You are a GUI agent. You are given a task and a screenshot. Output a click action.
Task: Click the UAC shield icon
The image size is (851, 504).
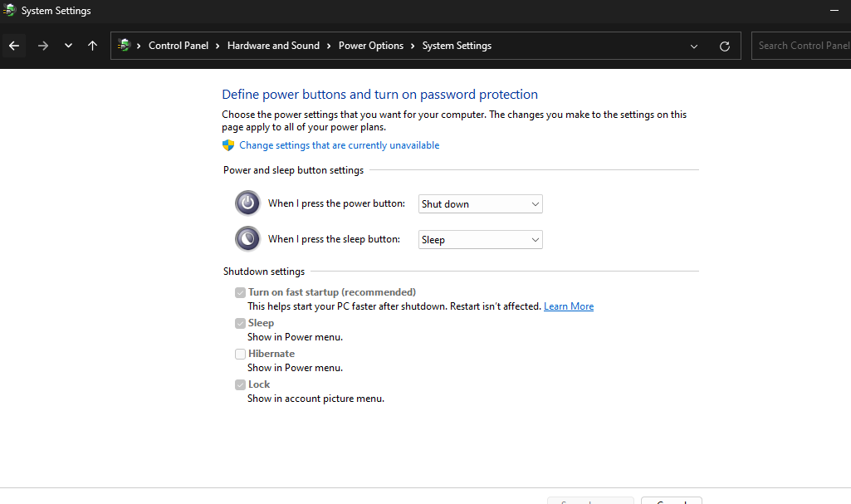click(228, 145)
